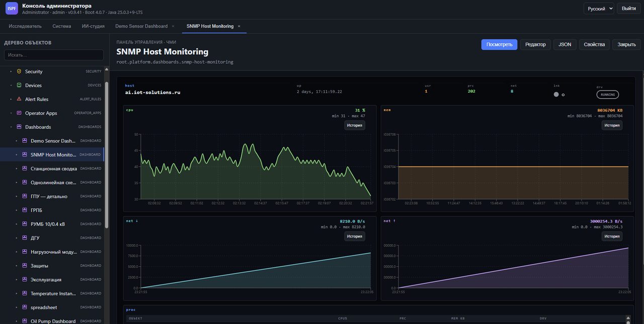The height and width of the screenshot is (324, 644).
Task: Expand the Alert Rules node arrow
Action: click(x=11, y=99)
